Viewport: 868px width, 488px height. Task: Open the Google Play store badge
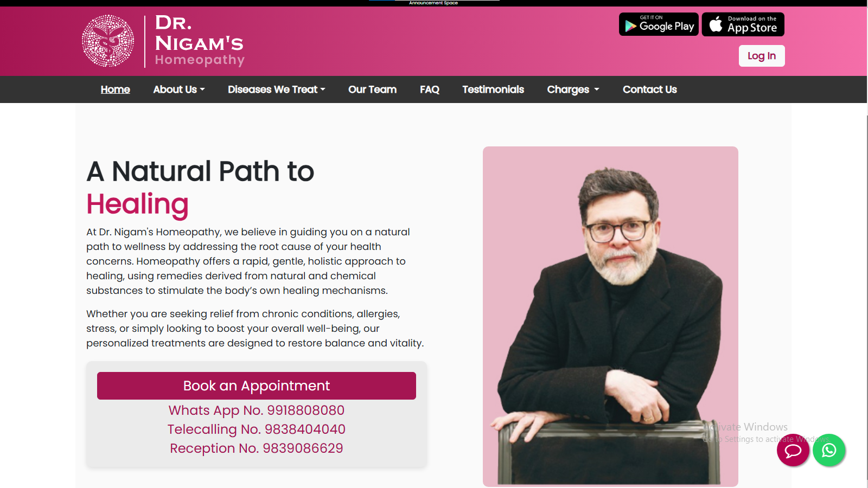tap(659, 24)
